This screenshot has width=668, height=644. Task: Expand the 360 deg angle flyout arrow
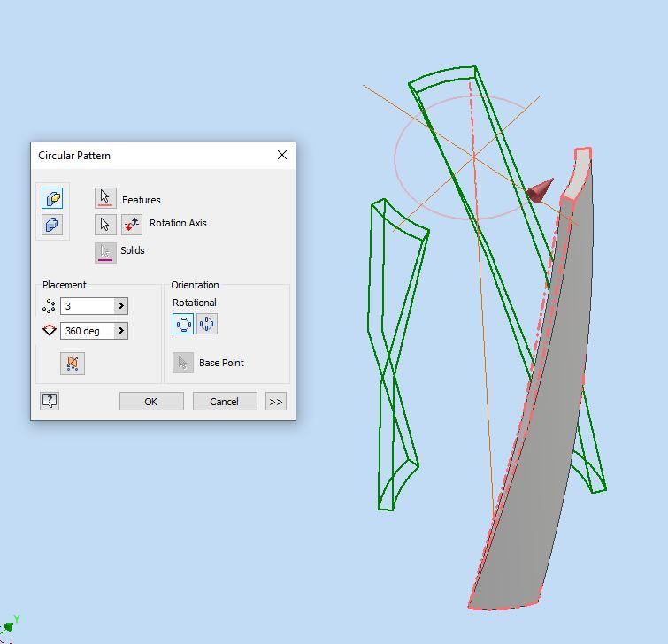point(121,331)
